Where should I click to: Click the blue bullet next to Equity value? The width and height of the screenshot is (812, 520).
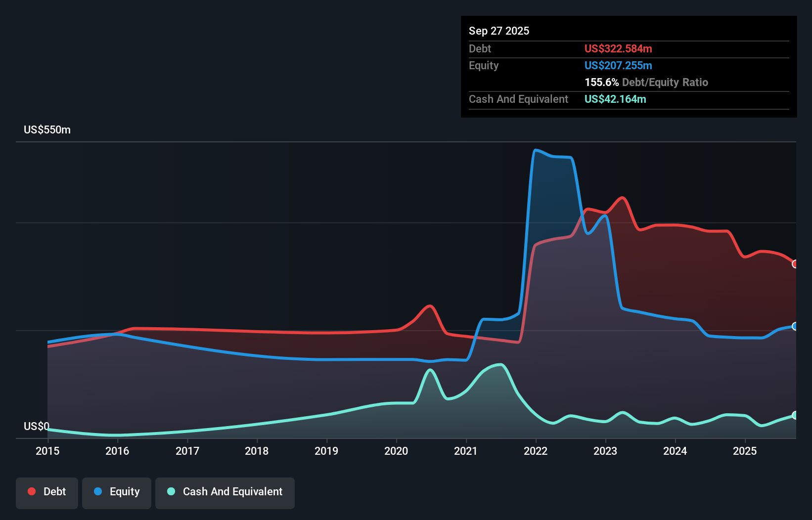point(618,65)
